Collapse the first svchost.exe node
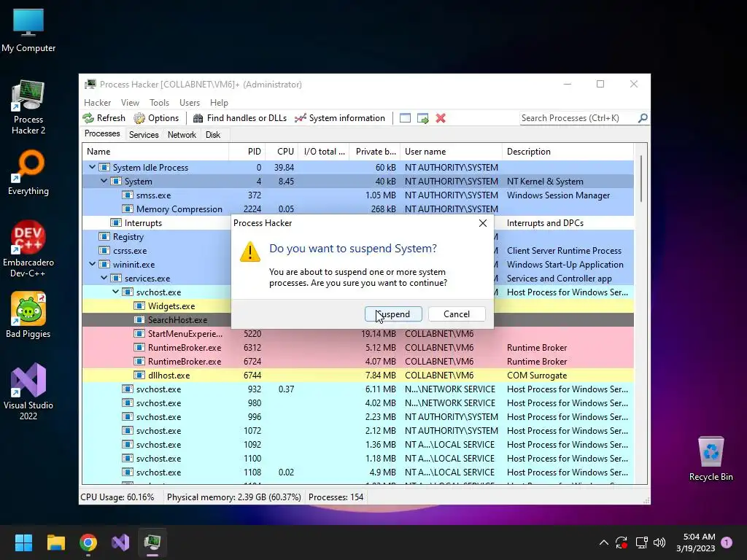The height and width of the screenshot is (560, 747). 116,292
